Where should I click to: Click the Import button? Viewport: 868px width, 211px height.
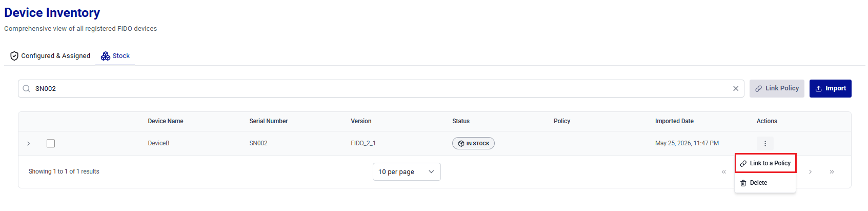point(831,88)
